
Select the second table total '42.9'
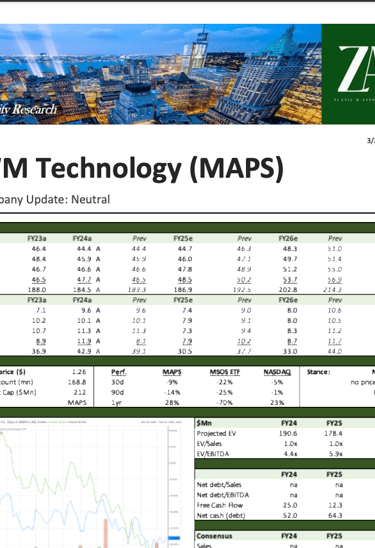coord(84,351)
